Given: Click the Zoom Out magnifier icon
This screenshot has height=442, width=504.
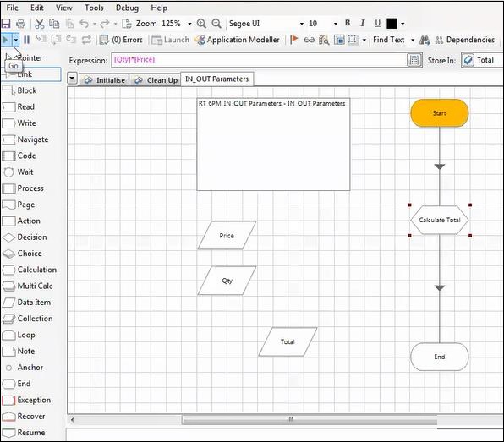Looking at the screenshot, I should (216, 24).
